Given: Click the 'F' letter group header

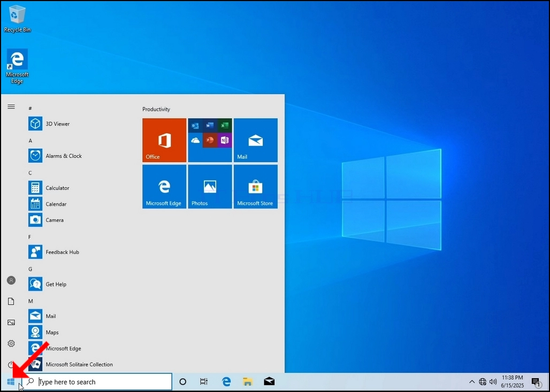Looking at the screenshot, I should (x=30, y=237).
